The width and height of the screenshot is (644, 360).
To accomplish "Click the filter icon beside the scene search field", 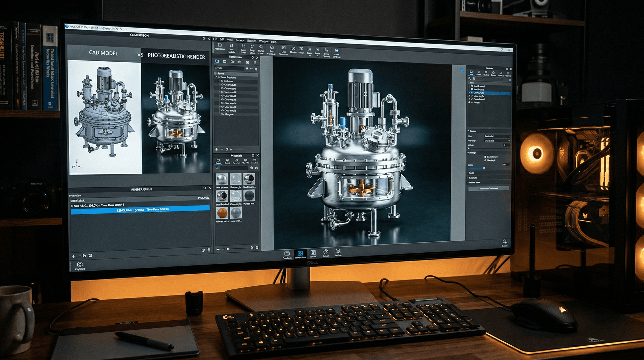I will tap(247, 69).
